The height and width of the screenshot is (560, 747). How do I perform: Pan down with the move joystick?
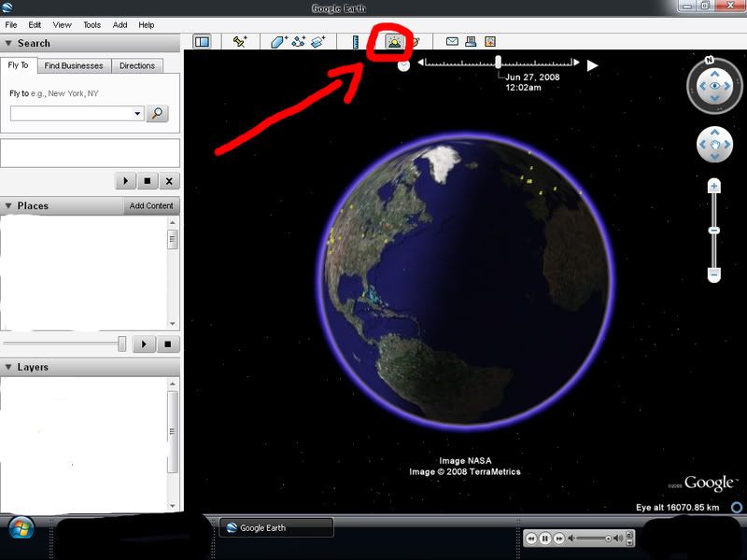click(714, 156)
